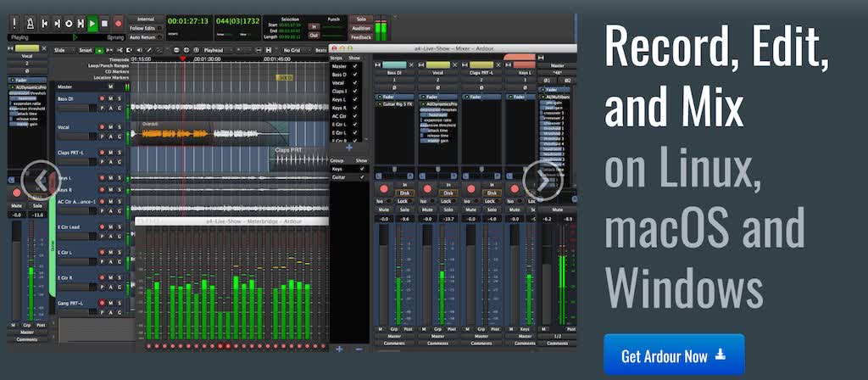The width and height of the screenshot is (868, 380).
Task: Click the Get Ardour Now download button
Action: click(674, 355)
